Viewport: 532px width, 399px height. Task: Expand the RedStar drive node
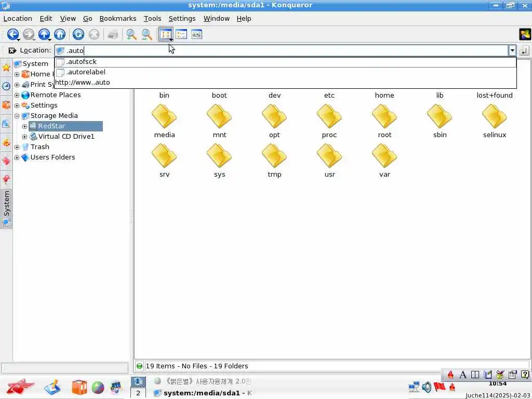pyautogui.click(x=24, y=127)
